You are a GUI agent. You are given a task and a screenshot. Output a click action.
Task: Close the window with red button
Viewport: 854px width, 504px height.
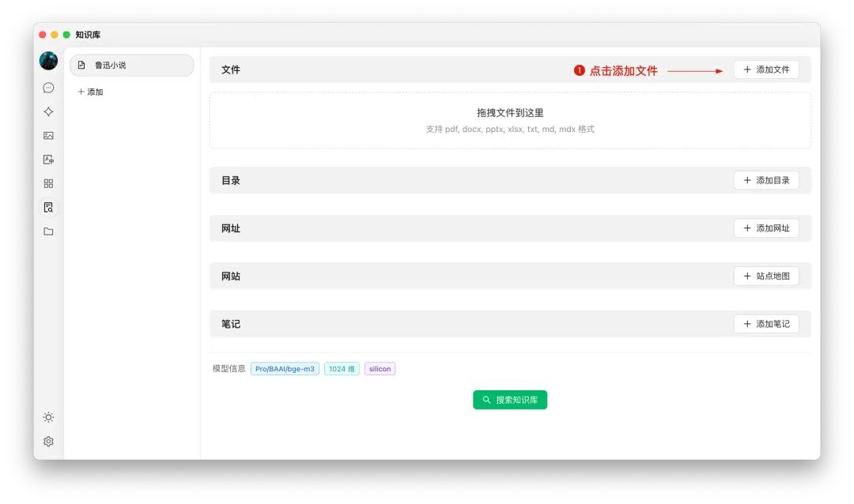coord(43,35)
